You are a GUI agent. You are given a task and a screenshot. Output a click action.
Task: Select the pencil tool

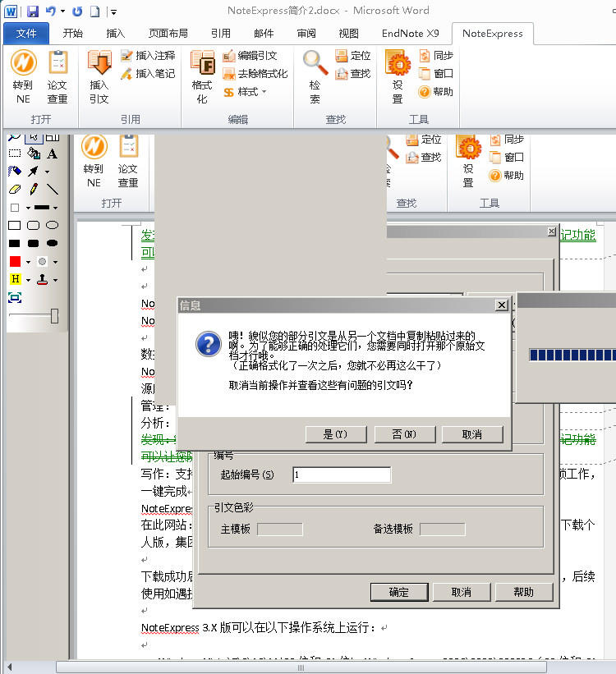(x=34, y=189)
